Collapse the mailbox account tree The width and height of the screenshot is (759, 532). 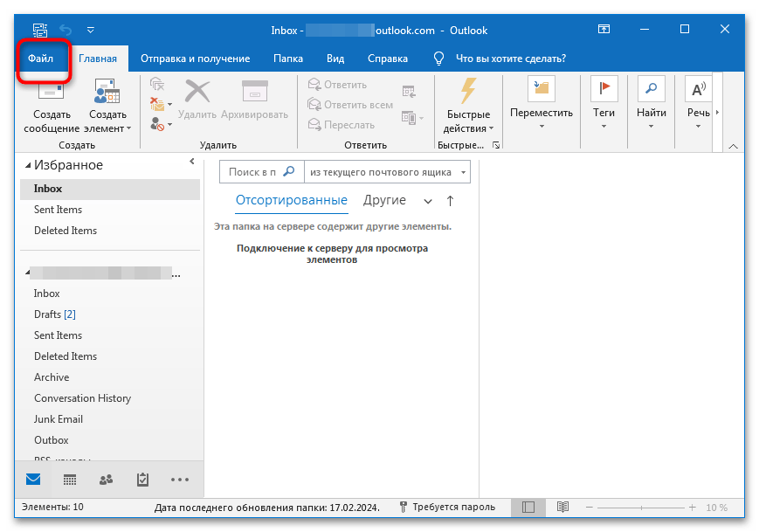coord(28,273)
